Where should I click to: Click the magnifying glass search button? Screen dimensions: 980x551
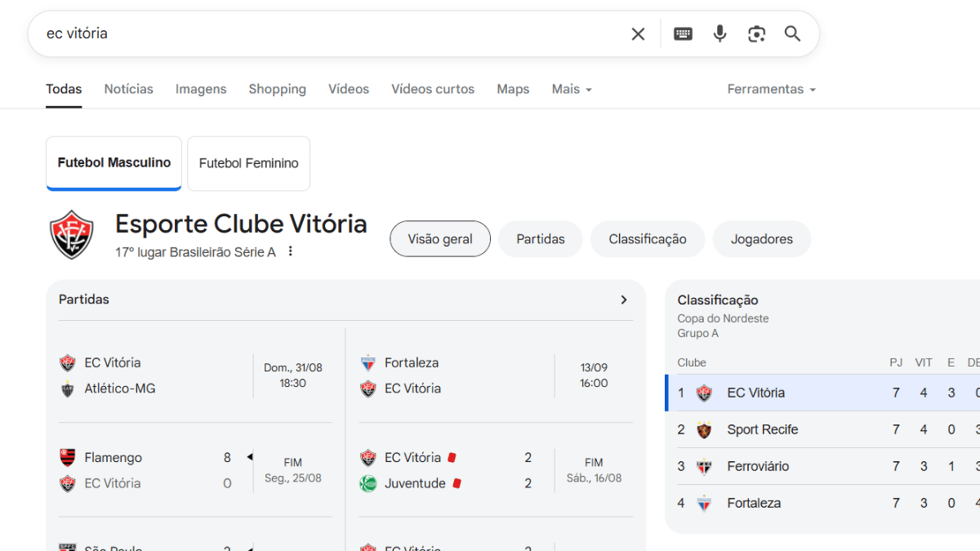click(x=792, y=33)
